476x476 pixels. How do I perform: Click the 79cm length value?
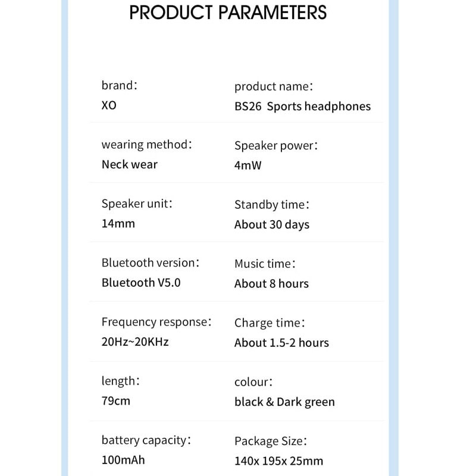tap(115, 401)
